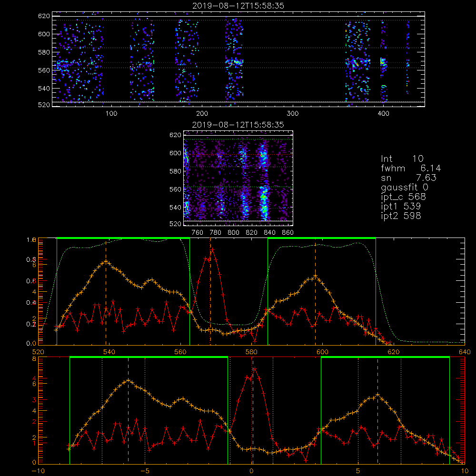The height and width of the screenshot is (476, 476).
Task: Select the 'Int 10' parameter text
Action: click(402, 159)
